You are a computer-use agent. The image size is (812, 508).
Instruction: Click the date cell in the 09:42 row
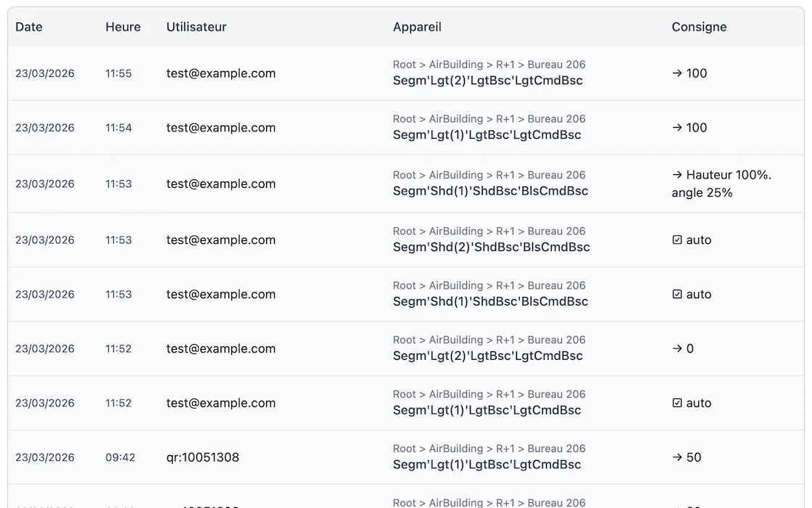pos(45,458)
